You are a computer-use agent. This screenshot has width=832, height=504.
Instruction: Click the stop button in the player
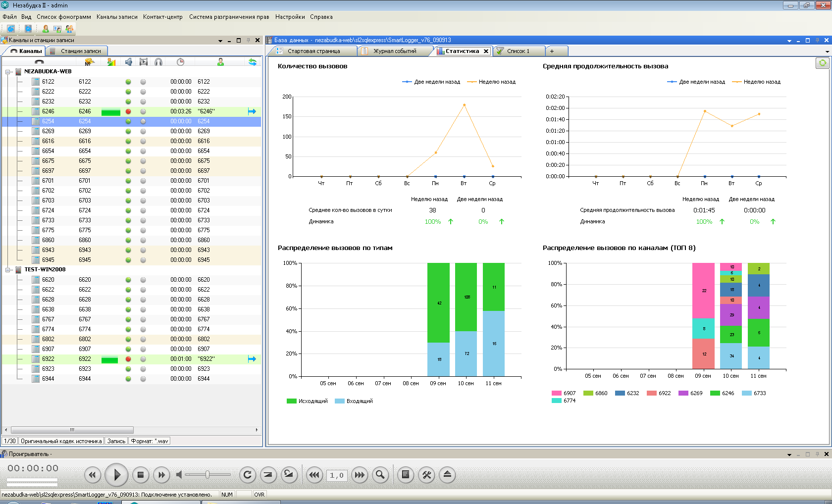pos(141,475)
